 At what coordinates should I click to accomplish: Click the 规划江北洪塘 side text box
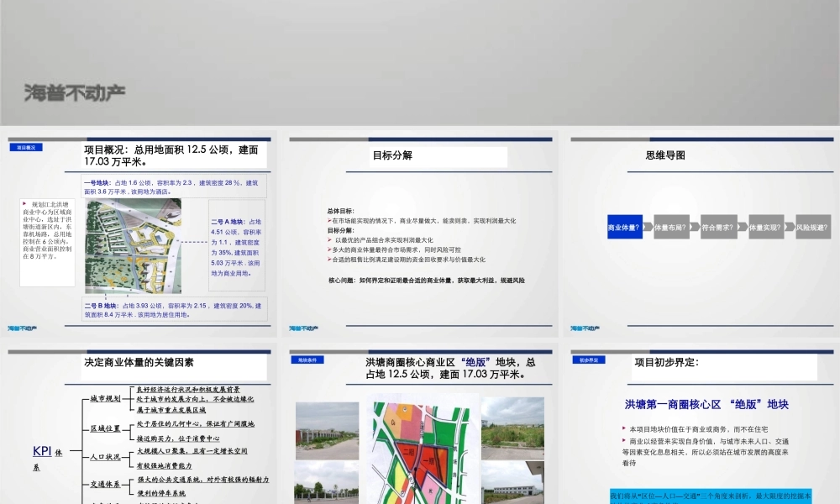pos(47,243)
